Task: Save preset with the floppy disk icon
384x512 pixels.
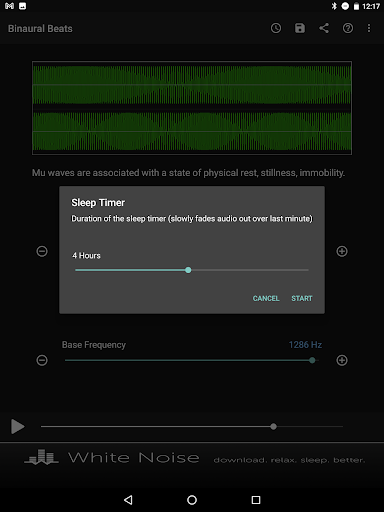Action: pyautogui.click(x=300, y=28)
